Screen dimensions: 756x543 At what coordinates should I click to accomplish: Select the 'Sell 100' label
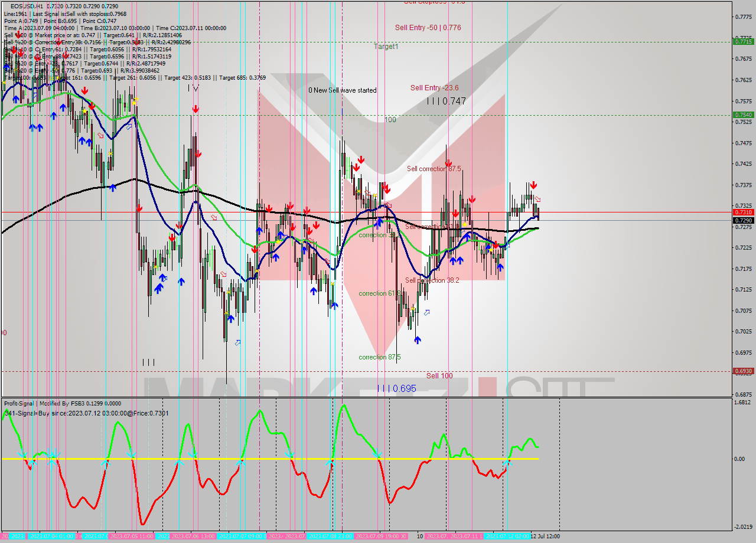click(x=439, y=375)
